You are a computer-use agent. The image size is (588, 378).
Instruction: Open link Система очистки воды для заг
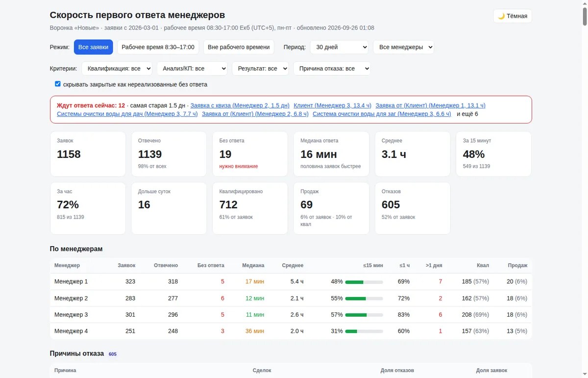tap(382, 114)
